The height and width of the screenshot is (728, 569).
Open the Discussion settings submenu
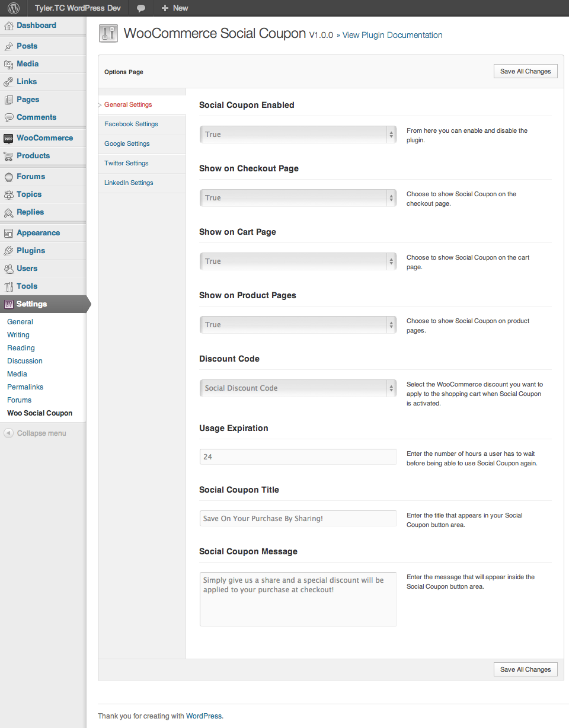[x=25, y=361]
